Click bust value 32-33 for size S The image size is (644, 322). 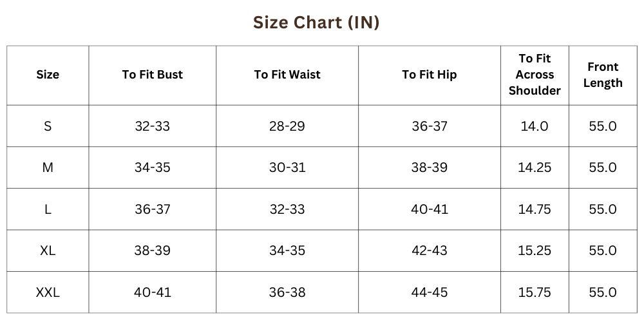(153, 126)
